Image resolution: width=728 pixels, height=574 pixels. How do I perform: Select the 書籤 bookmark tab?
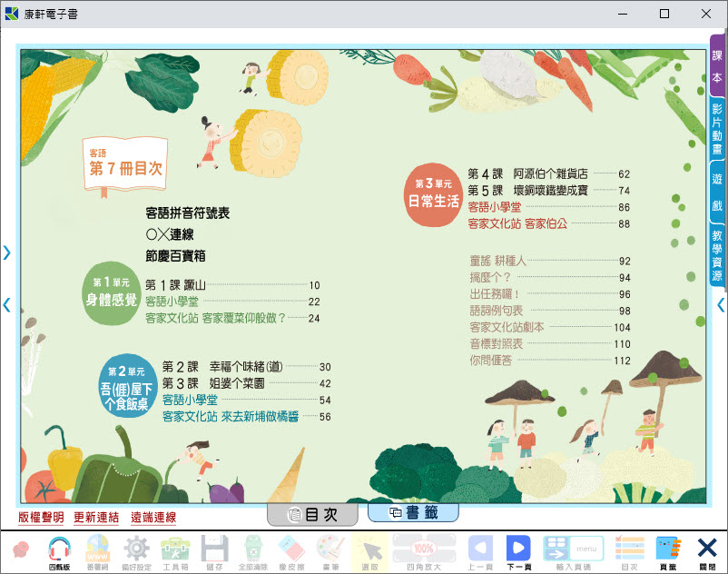(413, 513)
